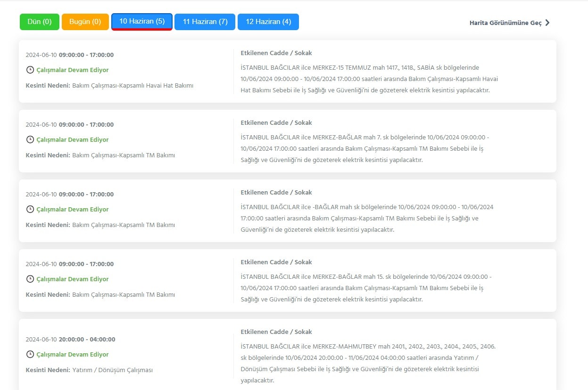Click Çalışmalar Devam Ediyor in the 15 TEMMUZ card
This screenshot has width=588, height=390.
(73, 70)
